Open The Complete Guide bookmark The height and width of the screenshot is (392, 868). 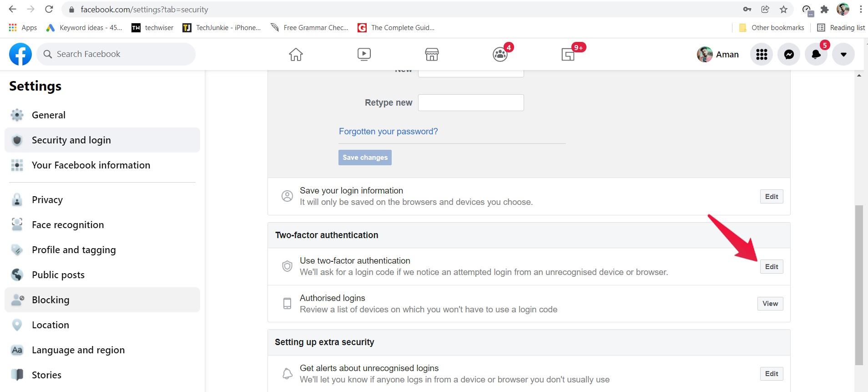tap(396, 28)
